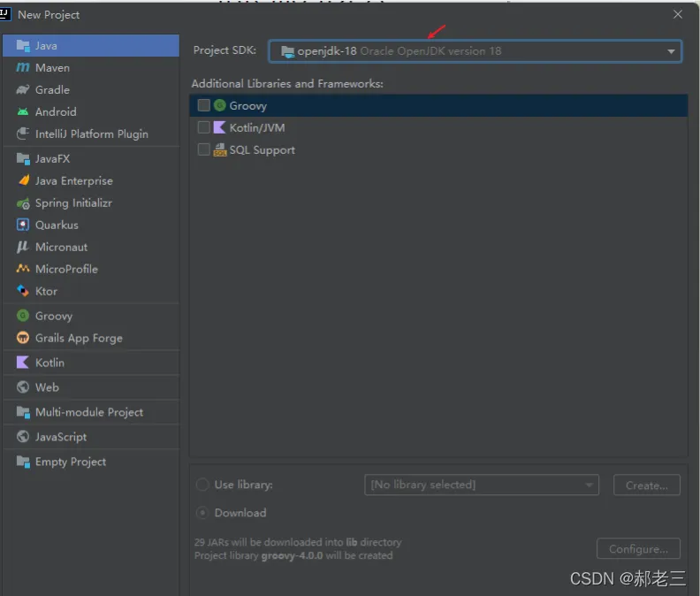Open the No library selected dropdown

tap(481, 485)
